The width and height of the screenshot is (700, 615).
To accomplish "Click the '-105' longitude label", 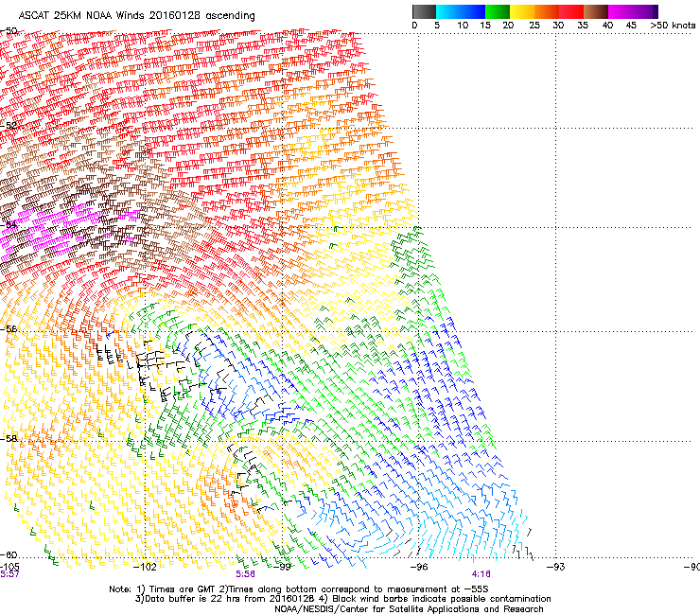I will [9, 567].
